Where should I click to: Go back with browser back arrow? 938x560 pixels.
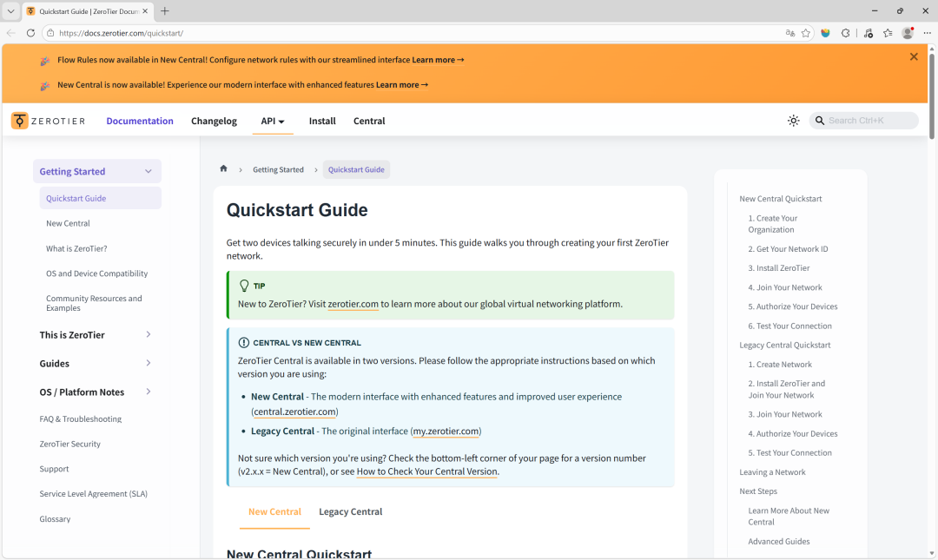pyautogui.click(x=10, y=33)
